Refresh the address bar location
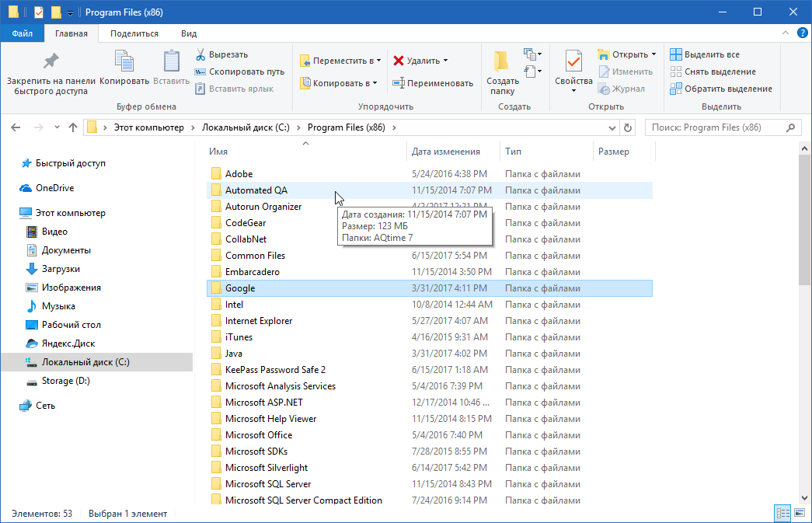Image resolution: width=812 pixels, height=523 pixels. (628, 127)
